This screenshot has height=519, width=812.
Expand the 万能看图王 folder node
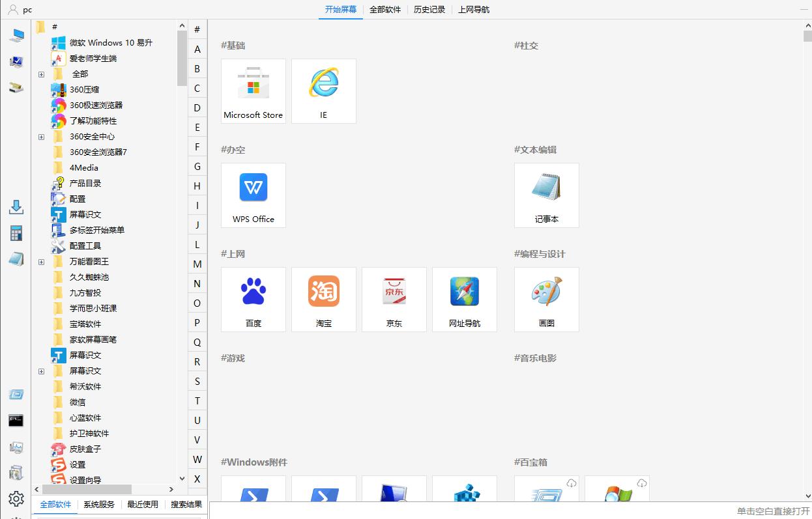point(41,262)
